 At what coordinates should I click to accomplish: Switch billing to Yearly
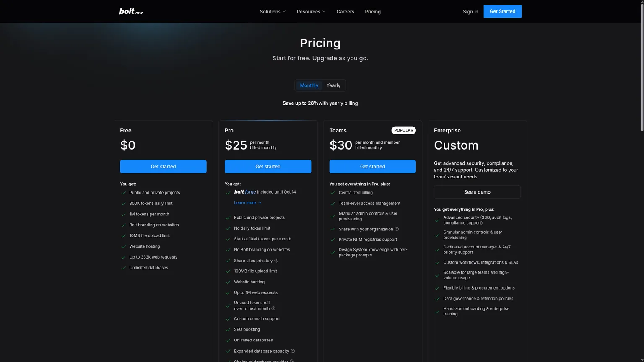point(333,85)
